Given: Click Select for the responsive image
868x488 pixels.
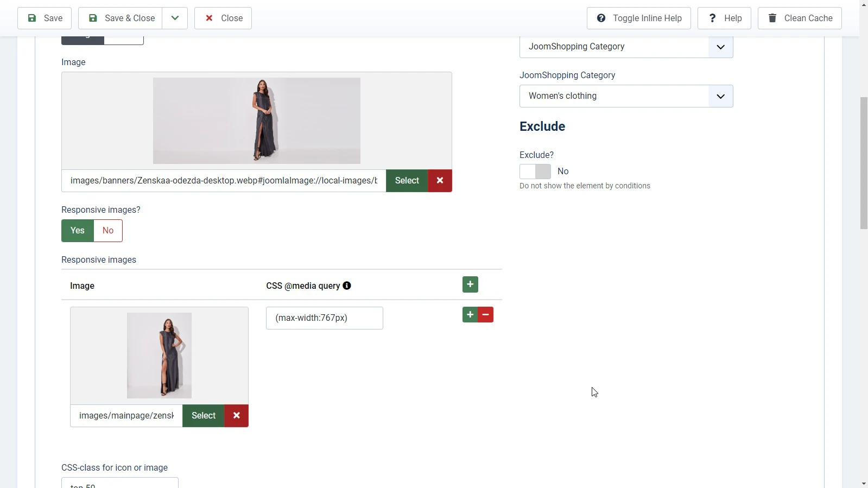Looking at the screenshot, I should tap(204, 416).
